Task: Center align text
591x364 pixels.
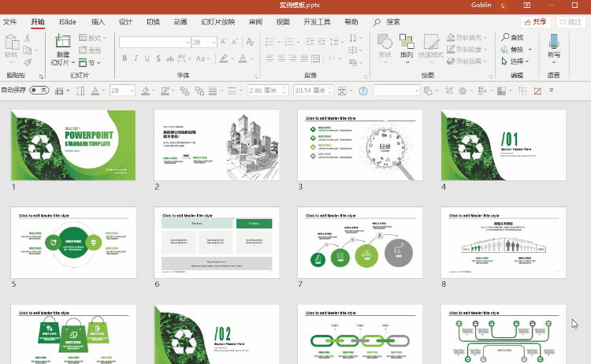Action: (281, 58)
